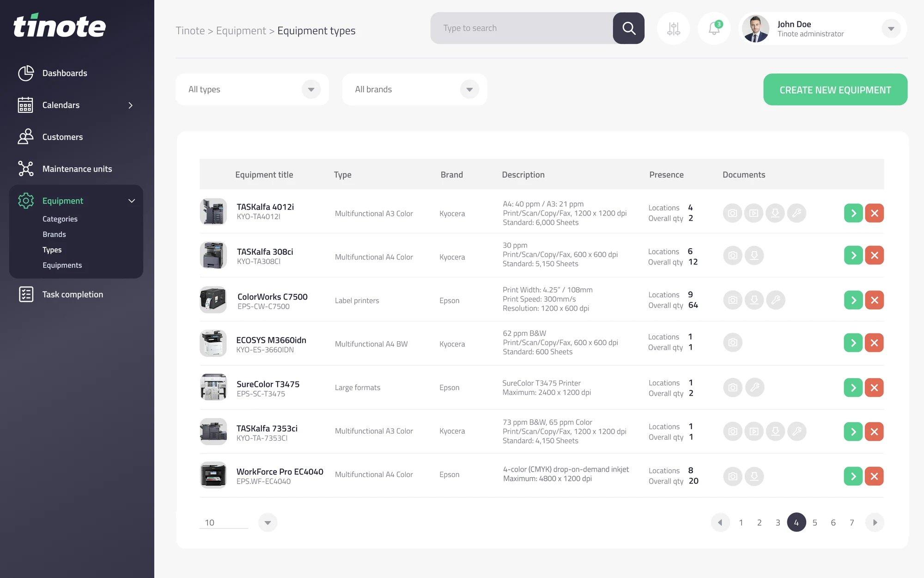Open maintenance wrench for TASKalfa 7353ci
This screenshot has height=578, width=924.
click(796, 431)
